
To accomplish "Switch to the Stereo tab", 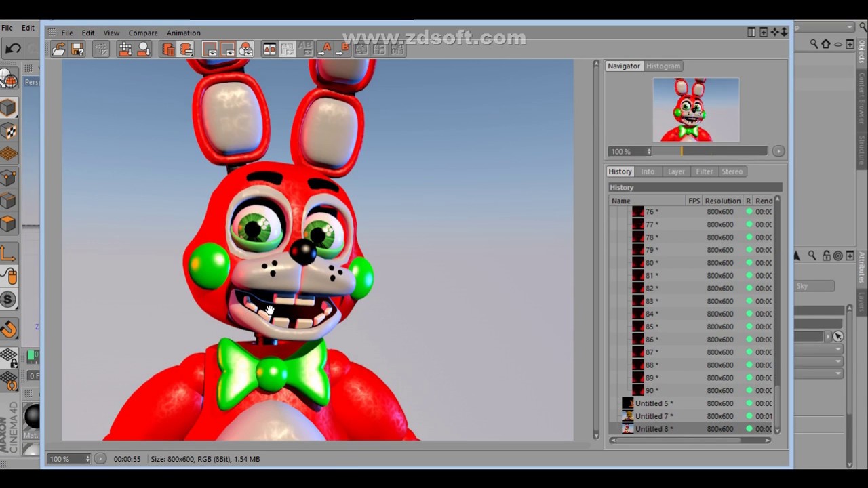I will pyautogui.click(x=732, y=171).
